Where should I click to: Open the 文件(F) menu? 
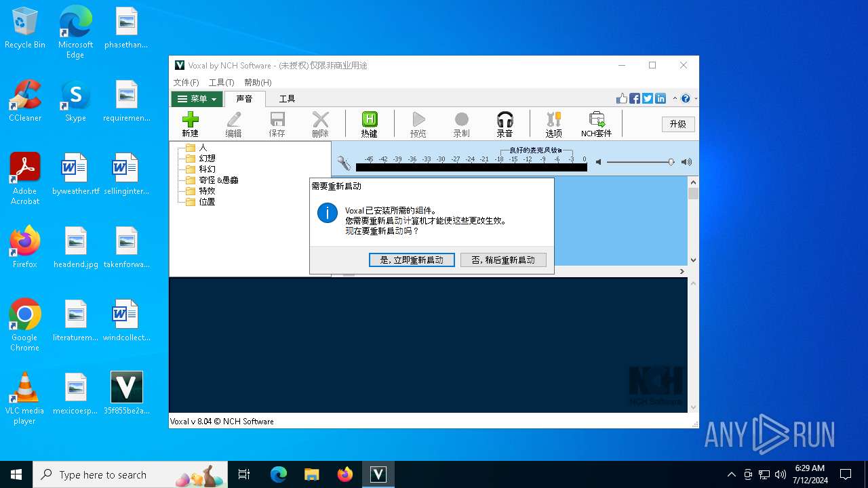(186, 82)
